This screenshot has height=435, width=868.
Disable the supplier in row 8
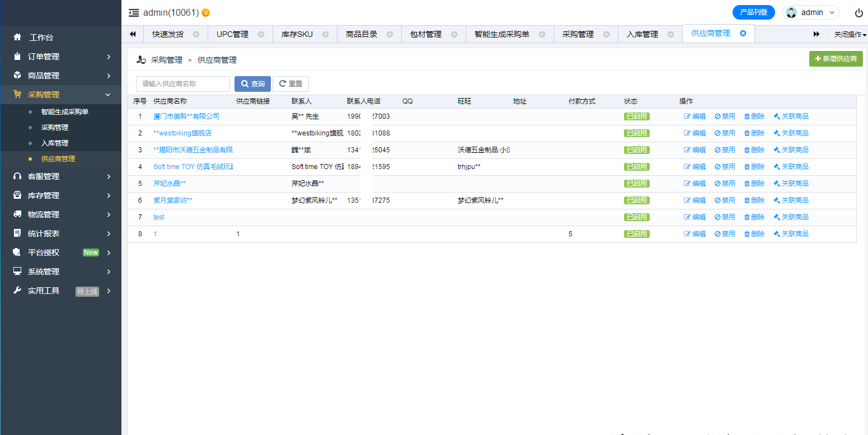(725, 234)
